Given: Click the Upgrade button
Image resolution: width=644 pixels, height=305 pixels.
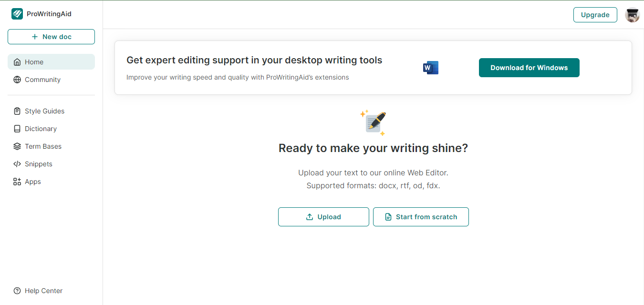Looking at the screenshot, I should coord(595,15).
